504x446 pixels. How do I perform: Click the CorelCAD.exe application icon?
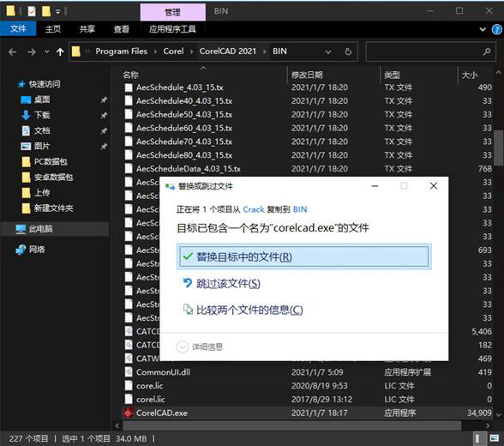click(129, 413)
